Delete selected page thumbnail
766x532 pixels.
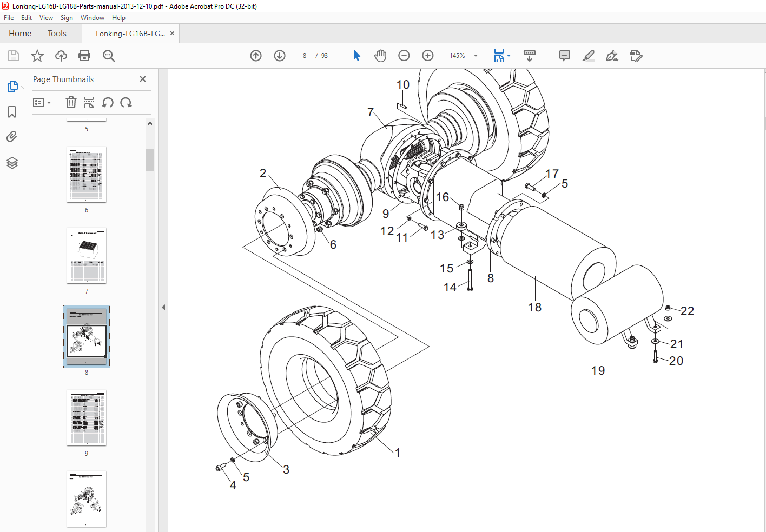[x=71, y=102]
